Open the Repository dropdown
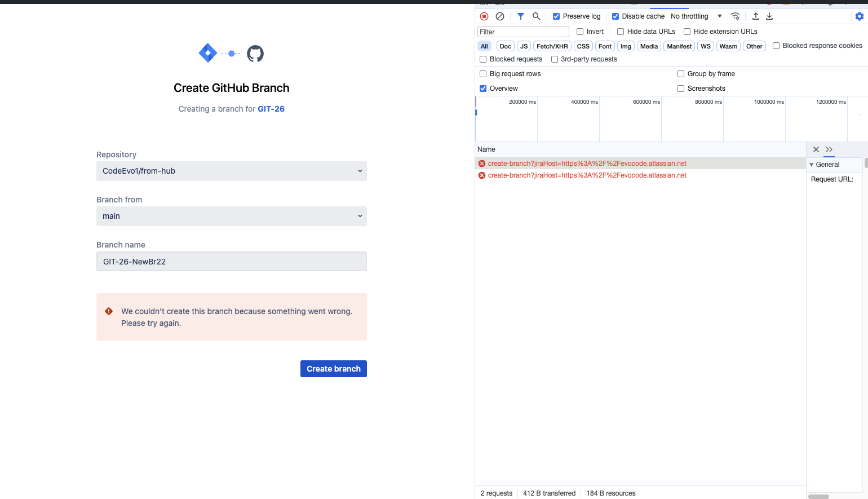 [x=231, y=171]
